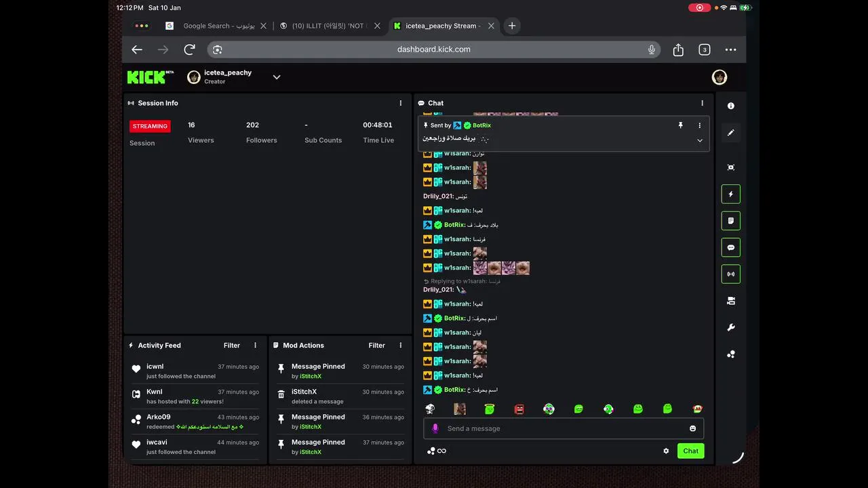Click the pin icon on pinned message
Image resolution: width=868 pixels, height=488 pixels.
pos(680,125)
